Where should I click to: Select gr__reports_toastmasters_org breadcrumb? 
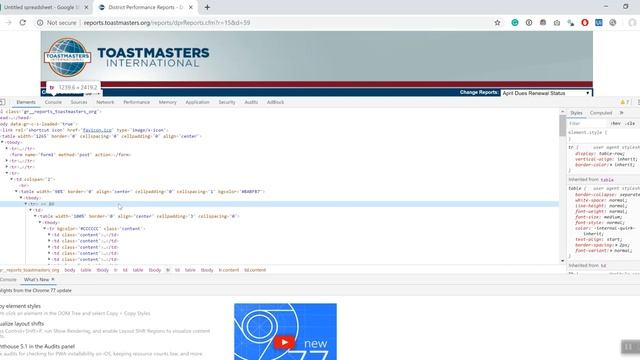coord(29,270)
